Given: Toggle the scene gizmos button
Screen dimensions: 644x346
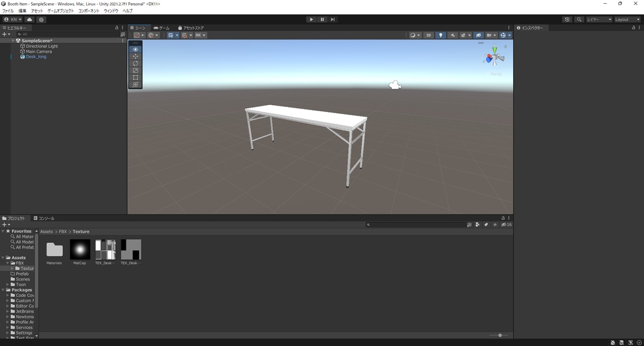Looking at the screenshot, I should (502, 35).
